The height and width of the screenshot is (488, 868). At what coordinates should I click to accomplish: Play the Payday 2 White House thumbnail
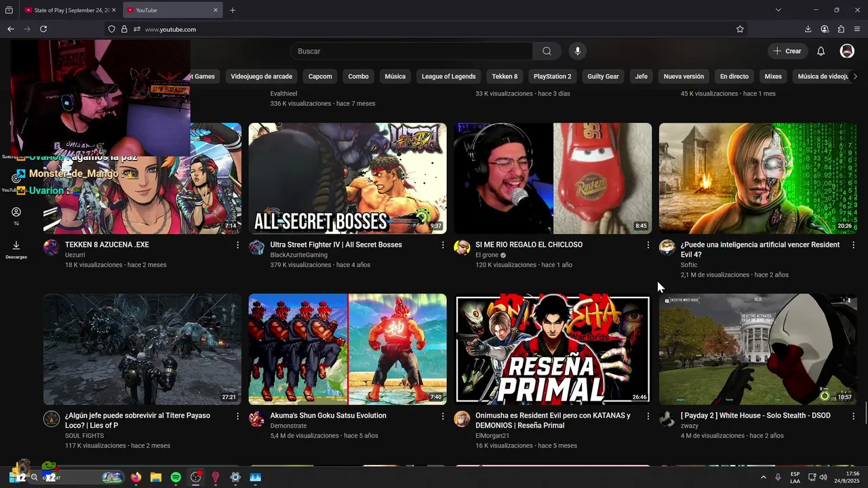pyautogui.click(x=758, y=349)
